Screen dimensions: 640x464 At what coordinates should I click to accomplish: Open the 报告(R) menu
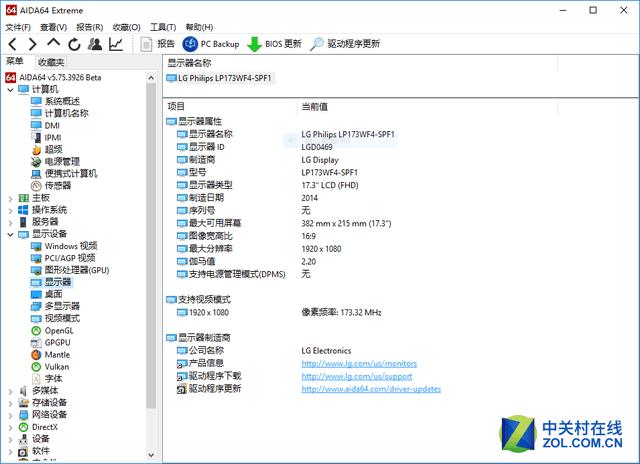[89, 27]
